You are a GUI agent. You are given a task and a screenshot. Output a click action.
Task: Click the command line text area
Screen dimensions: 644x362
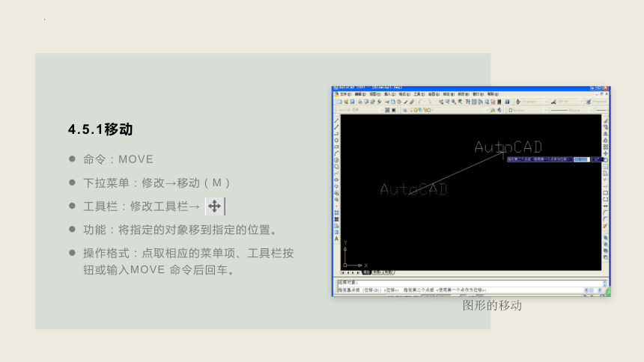click(470, 286)
